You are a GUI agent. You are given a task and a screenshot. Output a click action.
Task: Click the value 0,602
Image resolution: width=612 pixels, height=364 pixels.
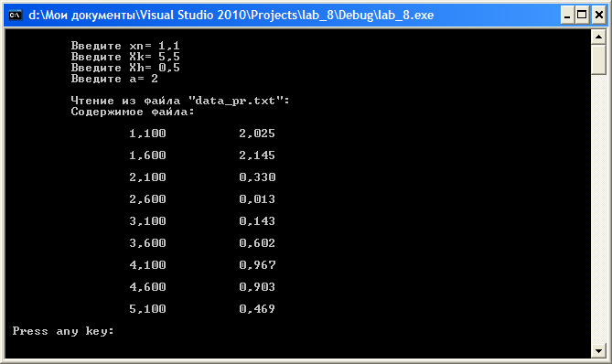coord(257,243)
